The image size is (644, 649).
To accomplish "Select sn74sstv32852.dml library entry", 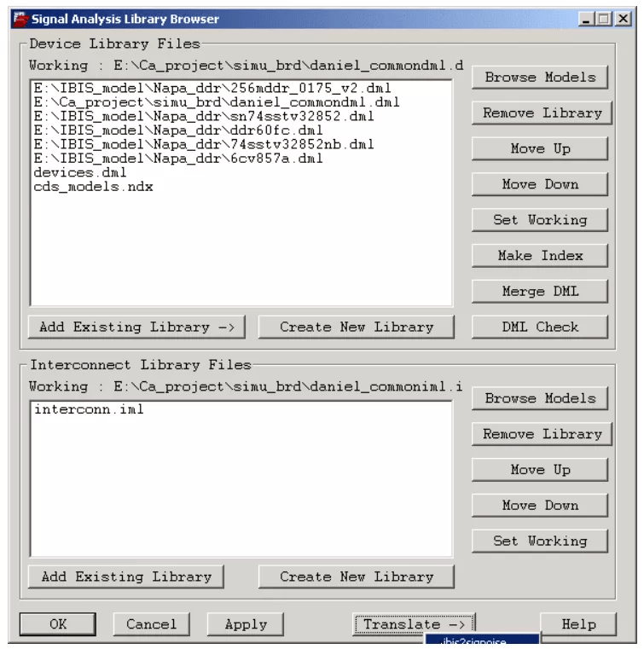I will [x=204, y=116].
